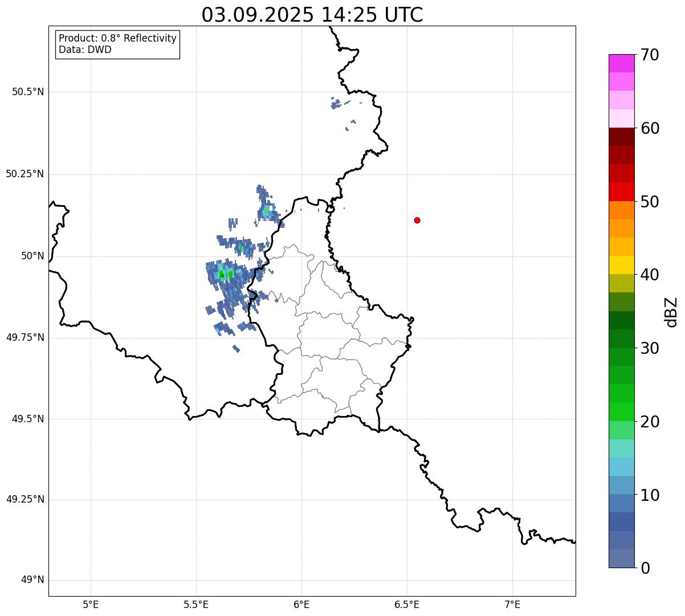Click the 7°E longitude label

coord(512,605)
